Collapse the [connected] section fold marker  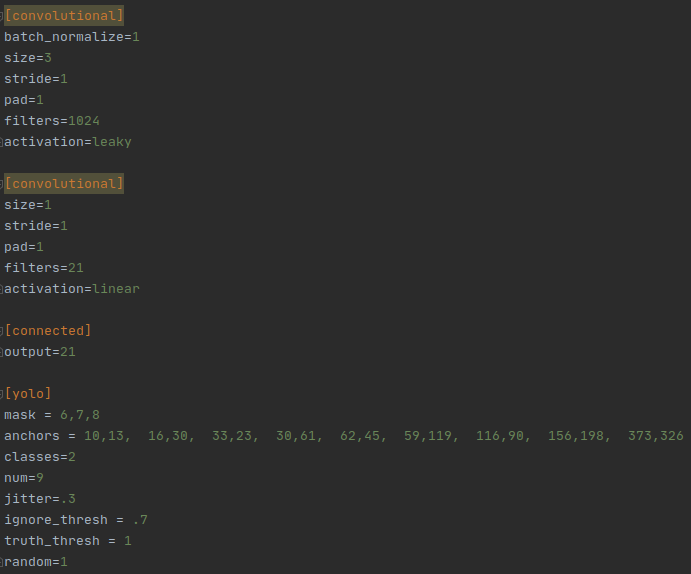point(1,331)
